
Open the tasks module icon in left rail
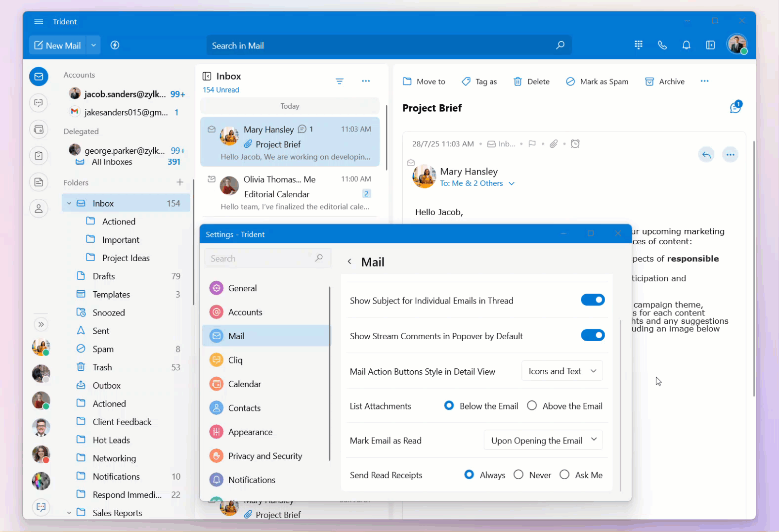[x=39, y=156]
